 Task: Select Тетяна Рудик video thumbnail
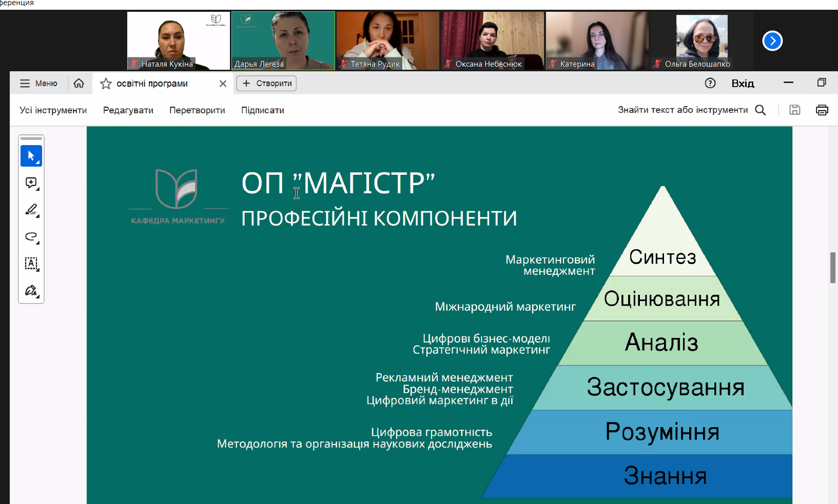point(388,41)
